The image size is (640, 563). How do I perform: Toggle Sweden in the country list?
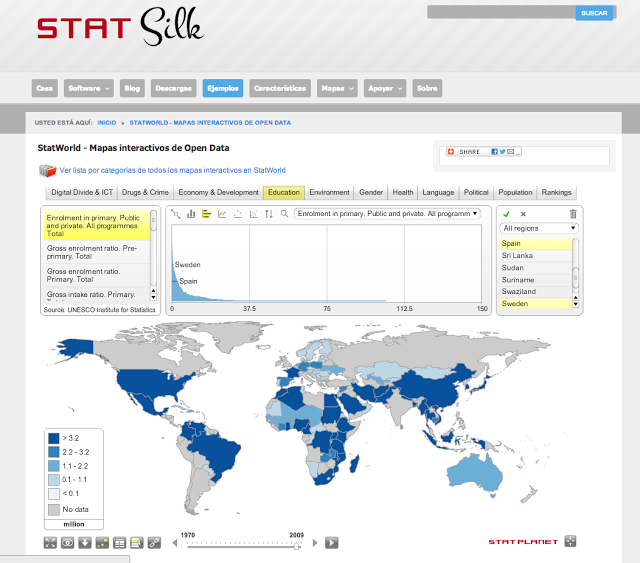[x=536, y=303]
